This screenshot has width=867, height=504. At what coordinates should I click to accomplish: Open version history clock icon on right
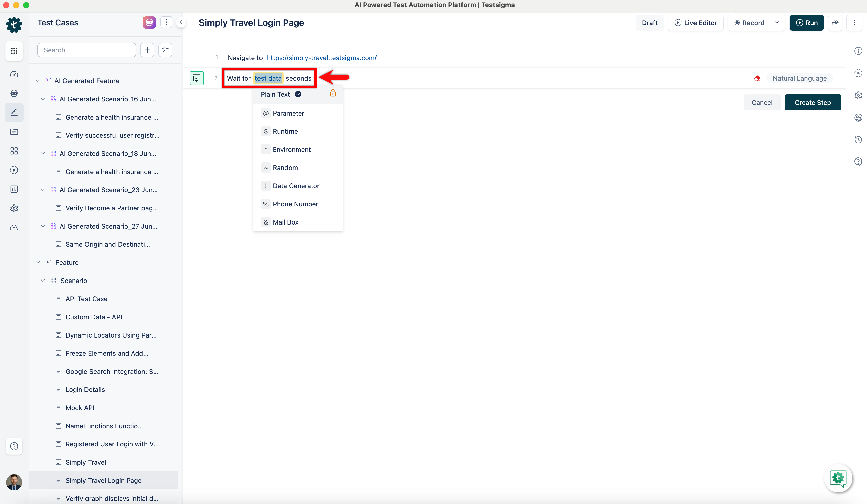[x=858, y=140]
